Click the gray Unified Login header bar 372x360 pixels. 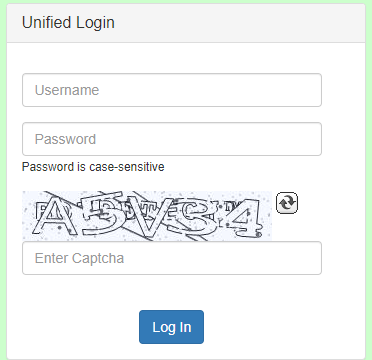pyautogui.click(x=186, y=23)
